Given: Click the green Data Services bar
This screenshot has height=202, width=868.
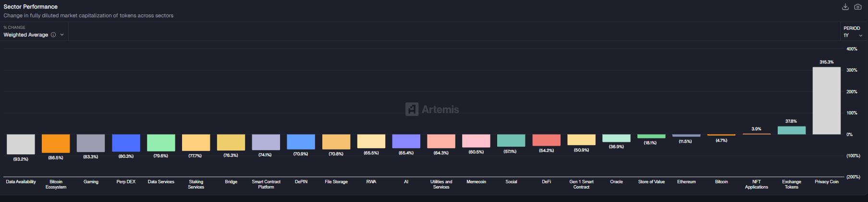Looking at the screenshot, I should (x=161, y=142).
